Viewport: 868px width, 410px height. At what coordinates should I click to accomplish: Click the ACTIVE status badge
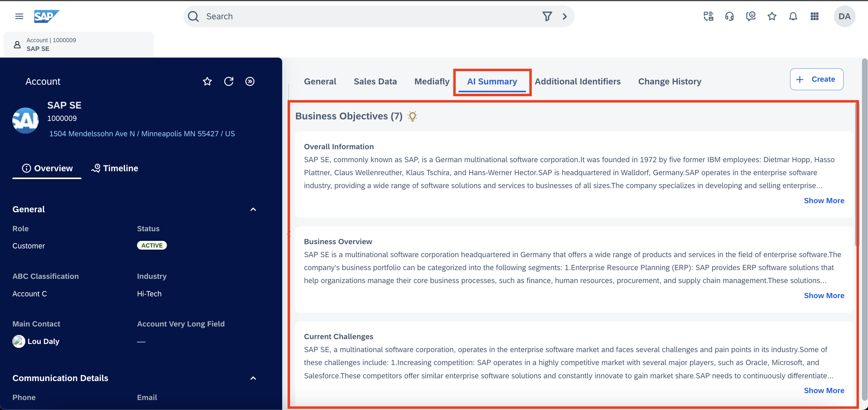pos(152,245)
